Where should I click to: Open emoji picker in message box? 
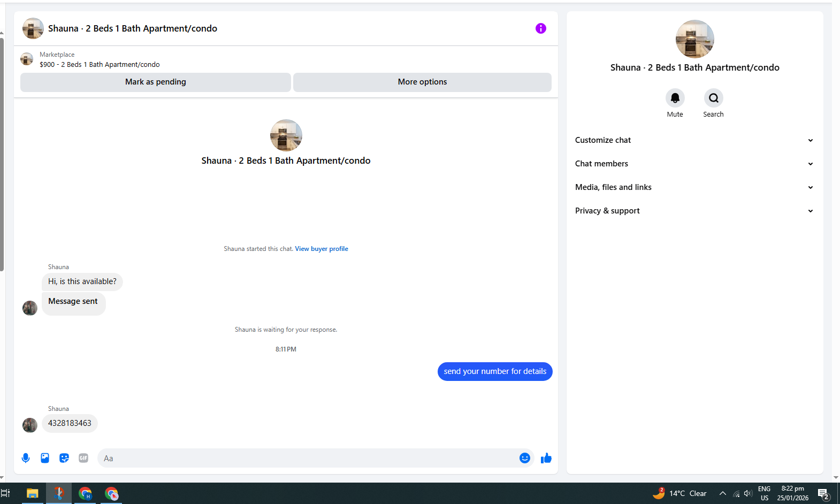(525, 458)
